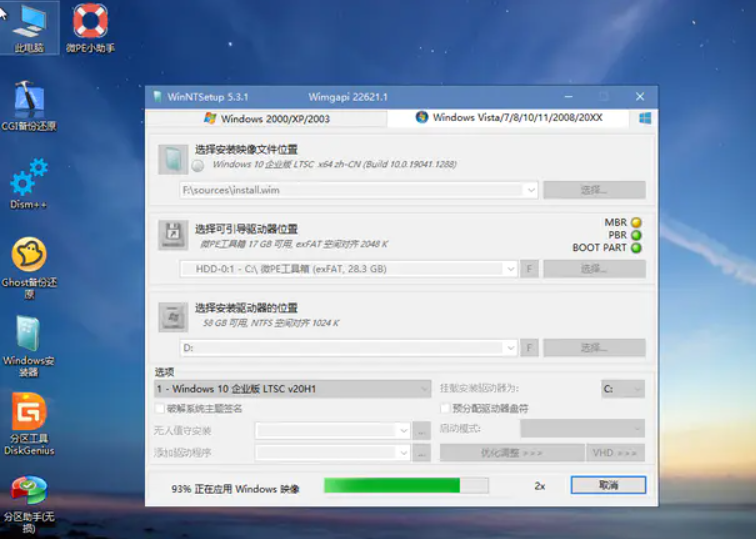The width and height of the screenshot is (756, 539).
Task: Click 选择 button for boot drive
Action: coord(594,269)
